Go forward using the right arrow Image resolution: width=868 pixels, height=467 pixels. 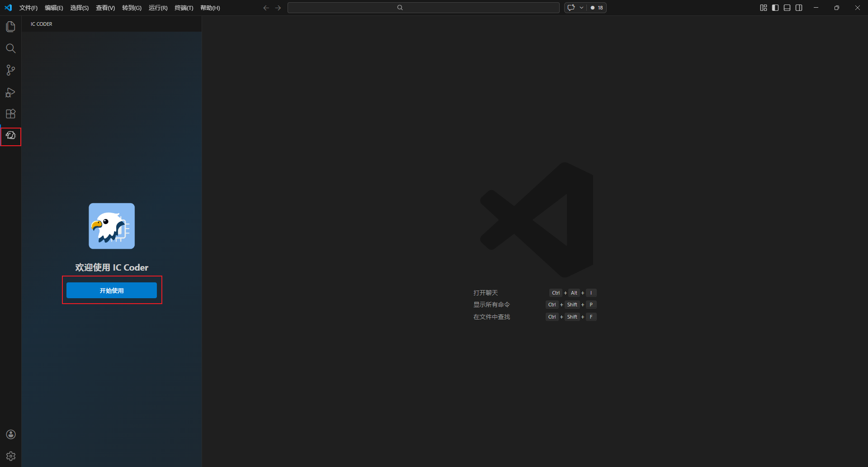point(278,8)
